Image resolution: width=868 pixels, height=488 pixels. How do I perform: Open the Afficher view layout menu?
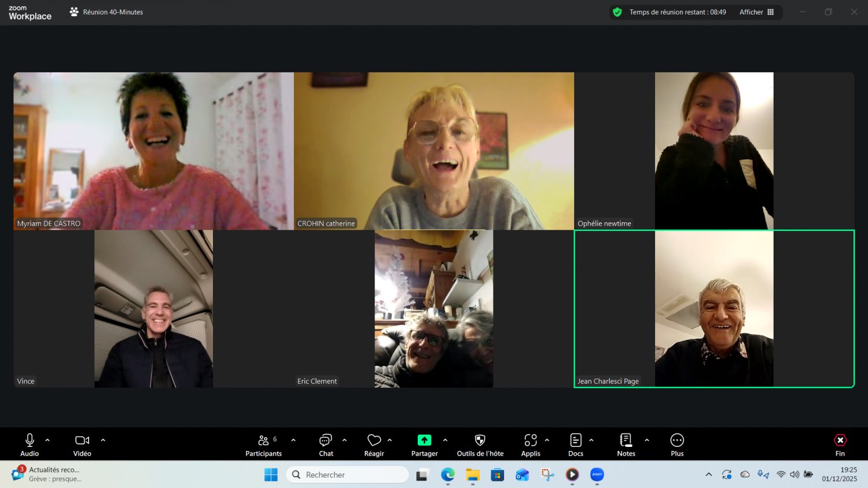[x=756, y=12]
